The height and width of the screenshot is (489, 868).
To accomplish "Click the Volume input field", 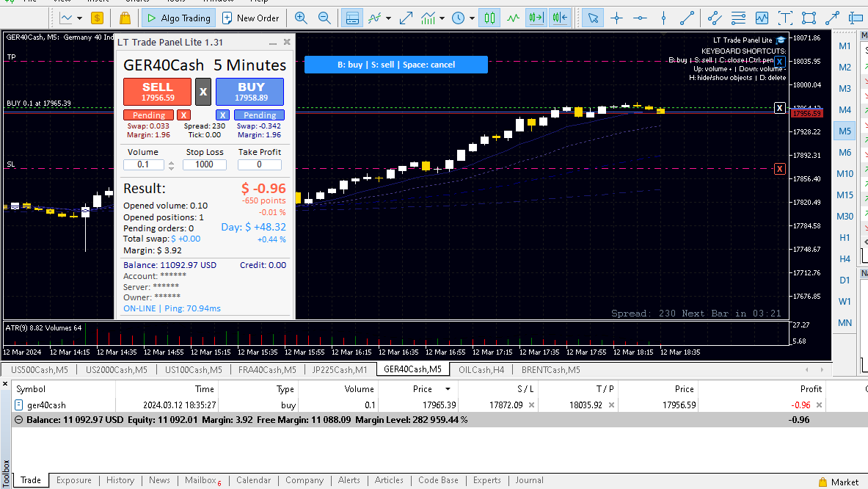I will (143, 164).
